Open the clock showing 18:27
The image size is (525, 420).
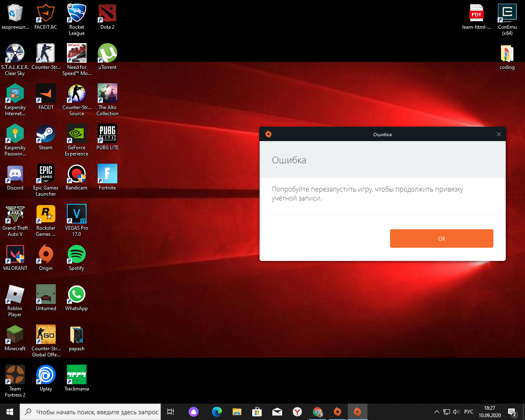click(x=490, y=412)
